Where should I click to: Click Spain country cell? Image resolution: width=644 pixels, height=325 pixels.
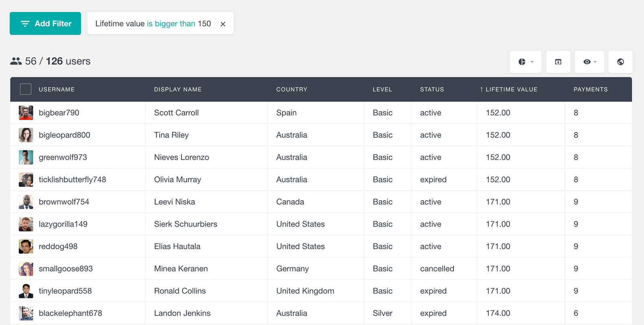point(287,113)
